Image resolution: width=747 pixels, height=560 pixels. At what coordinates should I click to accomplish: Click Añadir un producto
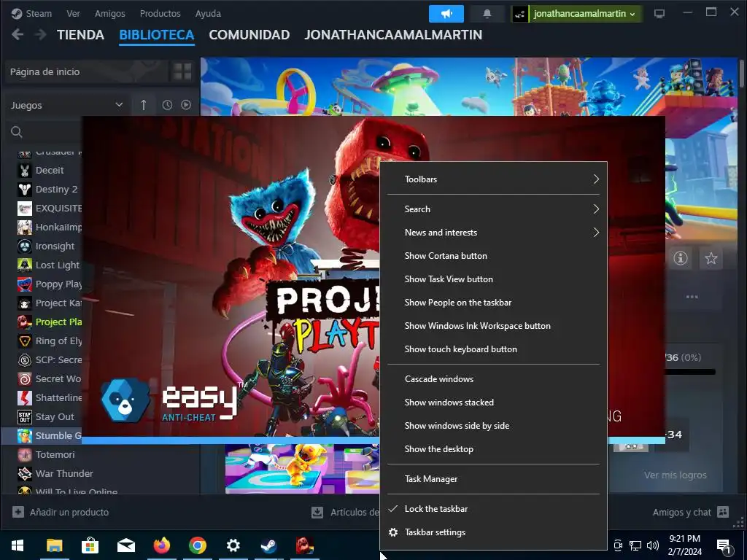[x=69, y=513]
